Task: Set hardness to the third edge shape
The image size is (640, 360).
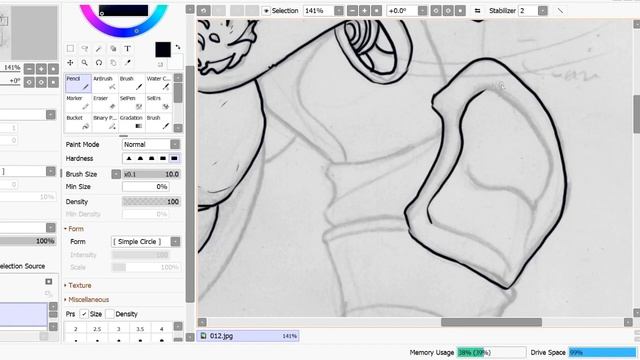Action: pyautogui.click(x=151, y=158)
